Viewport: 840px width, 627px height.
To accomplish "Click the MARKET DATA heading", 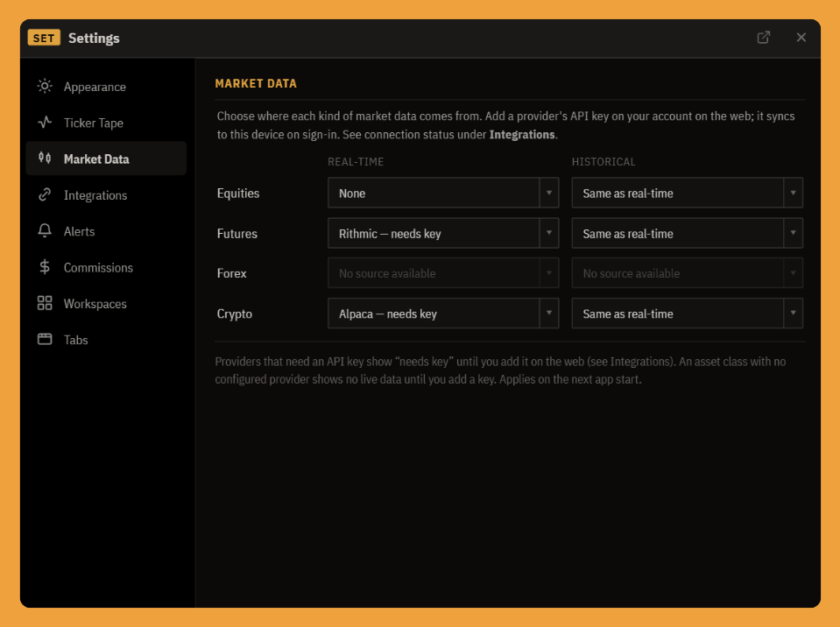I will pyautogui.click(x=256, y=83).
